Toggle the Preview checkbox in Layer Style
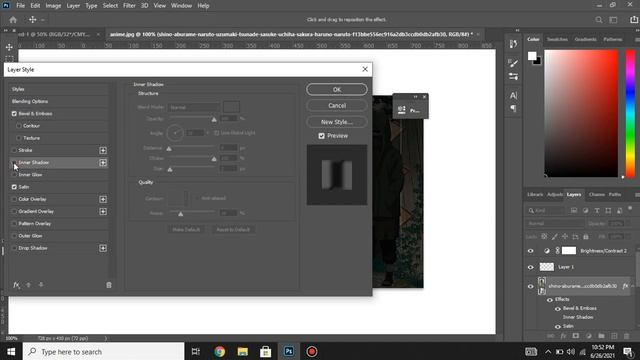The width and height of the screenshot is (640, 360). coord(322,136)
